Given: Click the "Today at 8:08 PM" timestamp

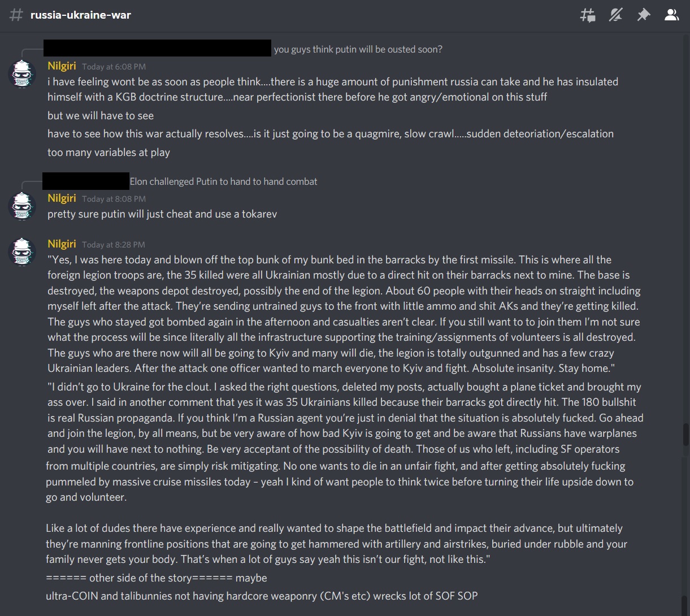Looking at the screenshot, I should 114,199.
